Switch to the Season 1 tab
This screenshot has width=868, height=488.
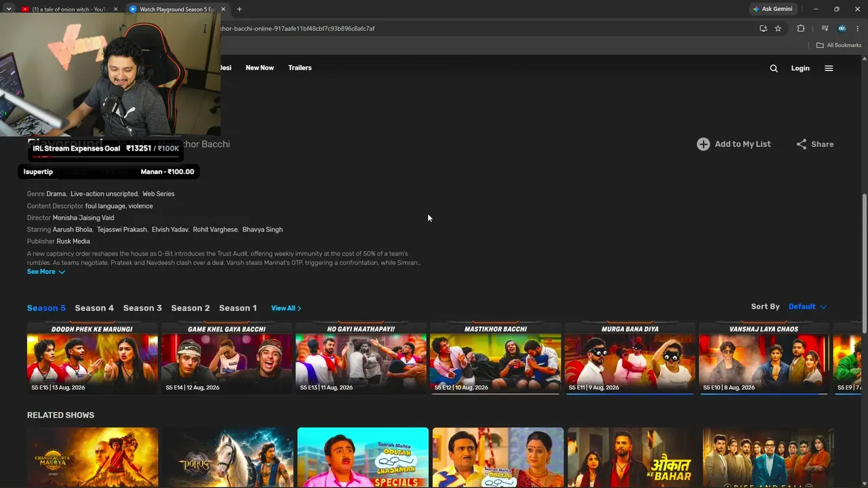click(238, 308)
